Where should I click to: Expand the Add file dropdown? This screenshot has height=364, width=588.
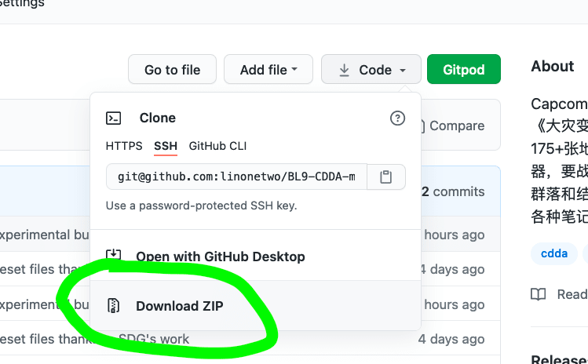click(x=268, y=69)
